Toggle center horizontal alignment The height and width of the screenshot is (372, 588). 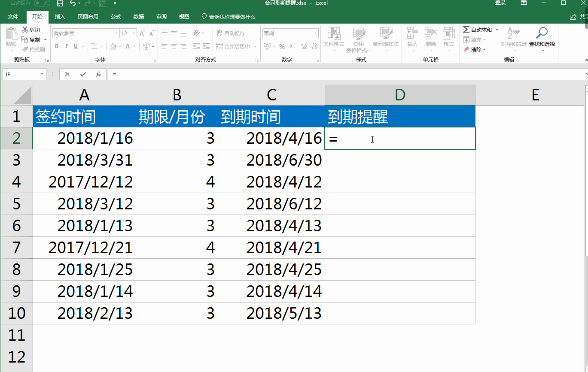(174, 46)
